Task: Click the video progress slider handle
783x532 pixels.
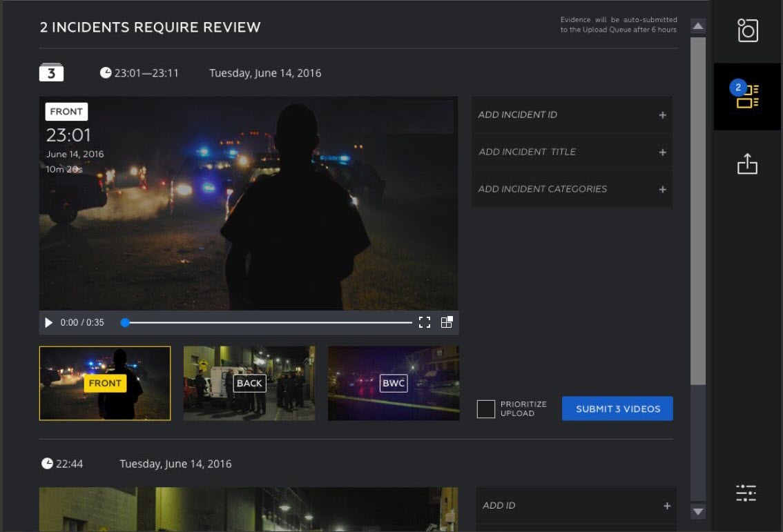Action: coord(125,322)
